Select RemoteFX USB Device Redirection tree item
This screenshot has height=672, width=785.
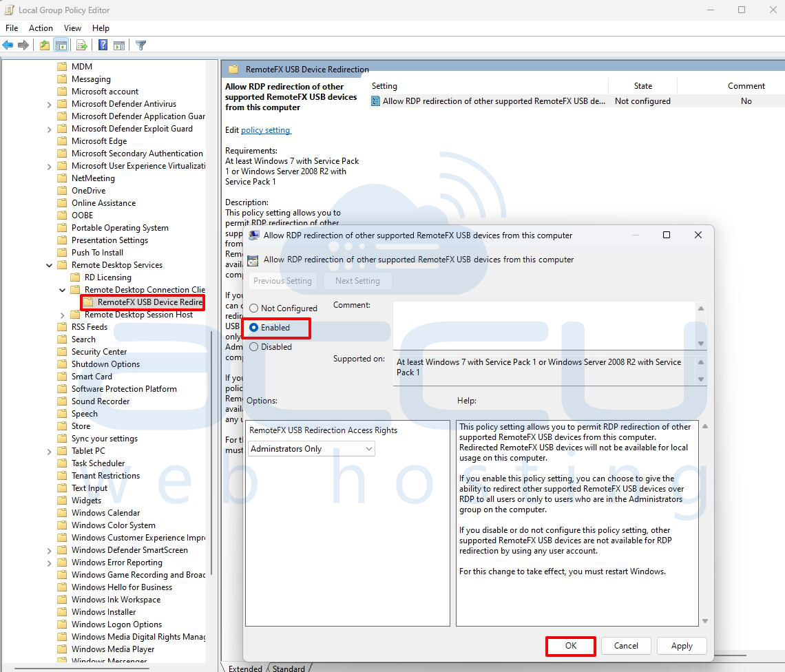click(x=143, y=302)
